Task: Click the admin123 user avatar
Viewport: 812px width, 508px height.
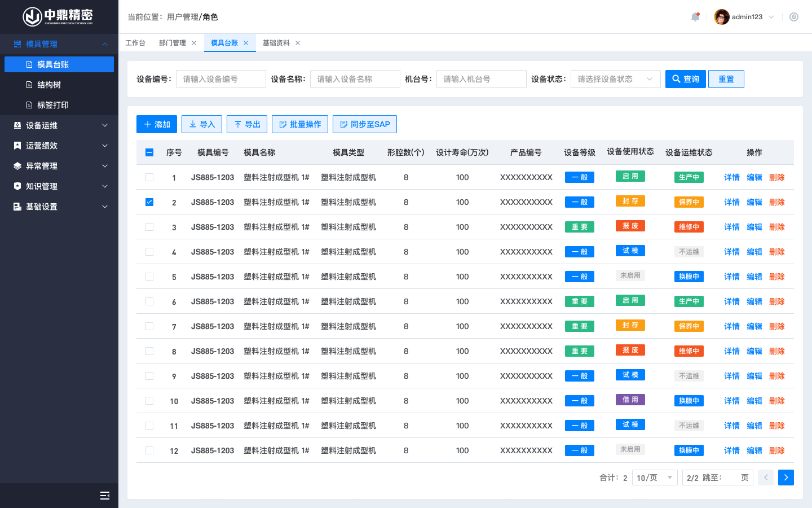Action: coord(721,17)
